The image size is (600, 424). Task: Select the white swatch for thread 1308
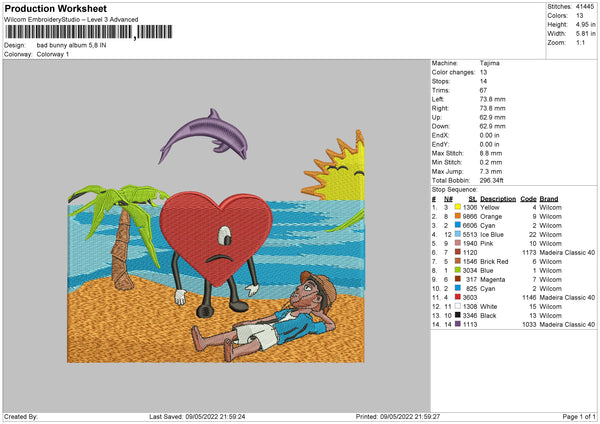458,306
